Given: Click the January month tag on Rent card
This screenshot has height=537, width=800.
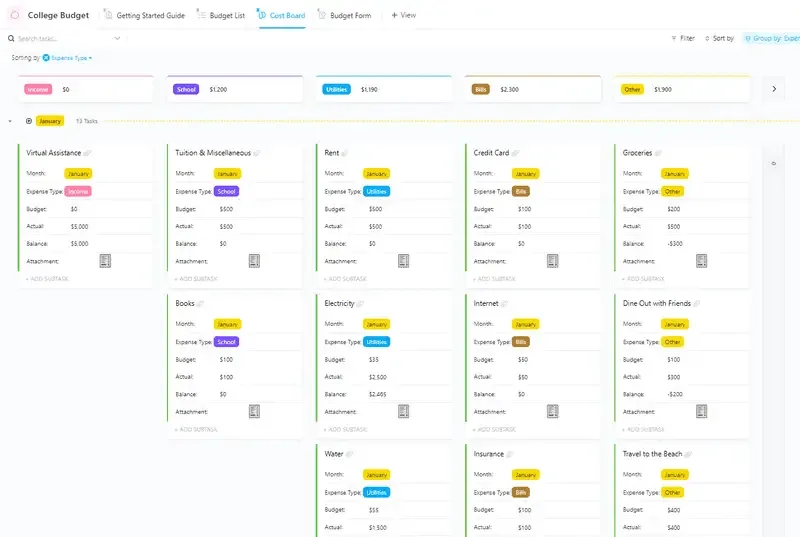Looking at the screenshot, I should pyautogui.click(x=377, y=174).
